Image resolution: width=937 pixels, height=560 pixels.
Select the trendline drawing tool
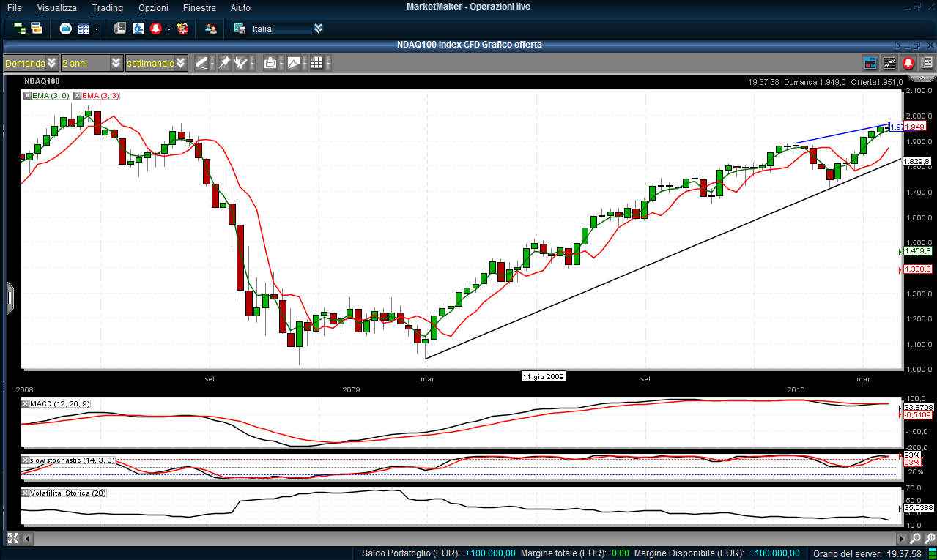pyautogui.click(x=201, y=63)
